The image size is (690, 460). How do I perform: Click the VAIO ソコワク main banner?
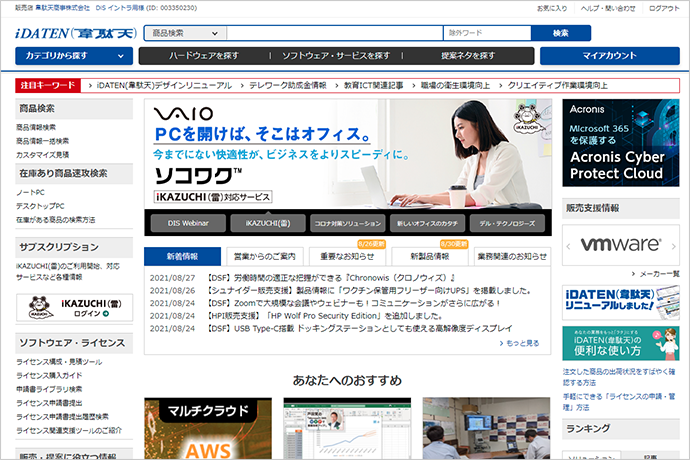[x=348, y=154]
